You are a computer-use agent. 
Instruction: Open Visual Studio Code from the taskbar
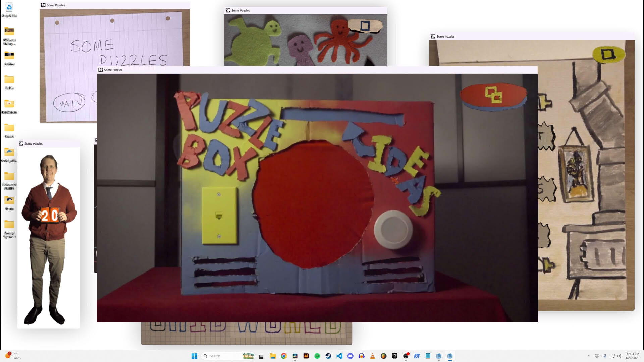[x=339, y=356]
